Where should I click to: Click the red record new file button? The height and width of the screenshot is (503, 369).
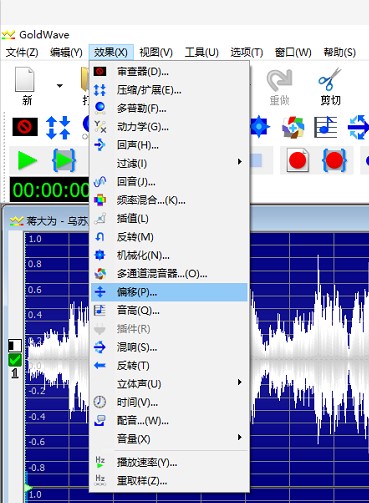[298, 161]
